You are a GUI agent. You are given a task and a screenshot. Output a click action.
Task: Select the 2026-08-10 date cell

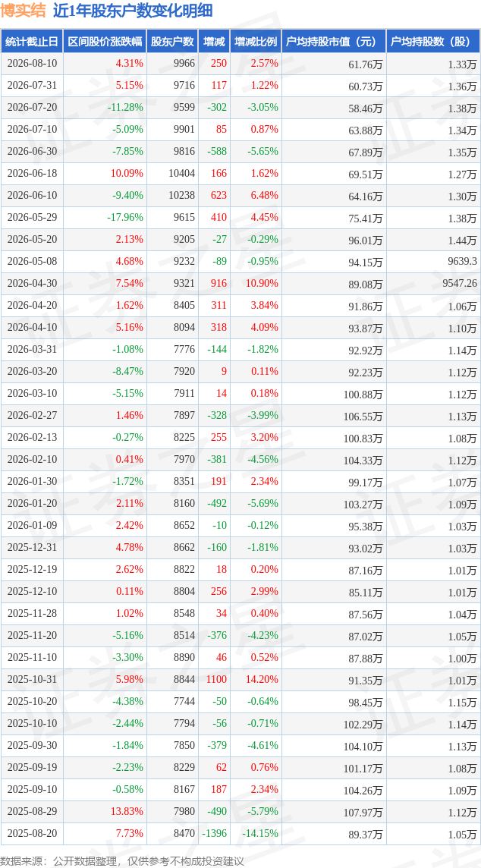(x=32, y=64)
